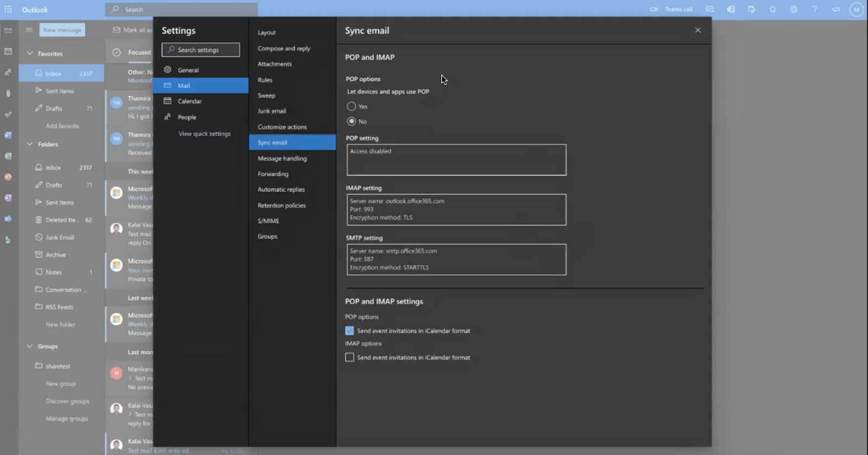Open the People module in left rail
868x455 pixels.
pyautogui.click(x=8, y=72)
